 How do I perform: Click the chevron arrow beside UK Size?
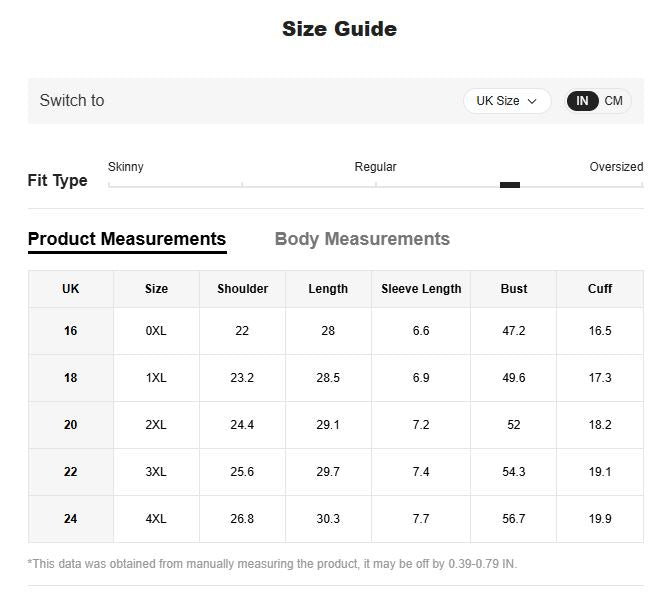point(532,101)
